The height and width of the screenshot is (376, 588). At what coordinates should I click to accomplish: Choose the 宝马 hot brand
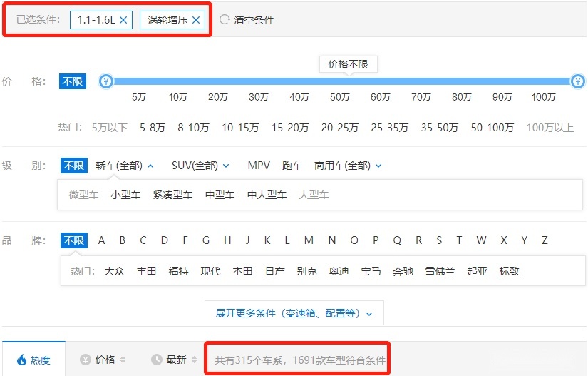coord(371,271)
